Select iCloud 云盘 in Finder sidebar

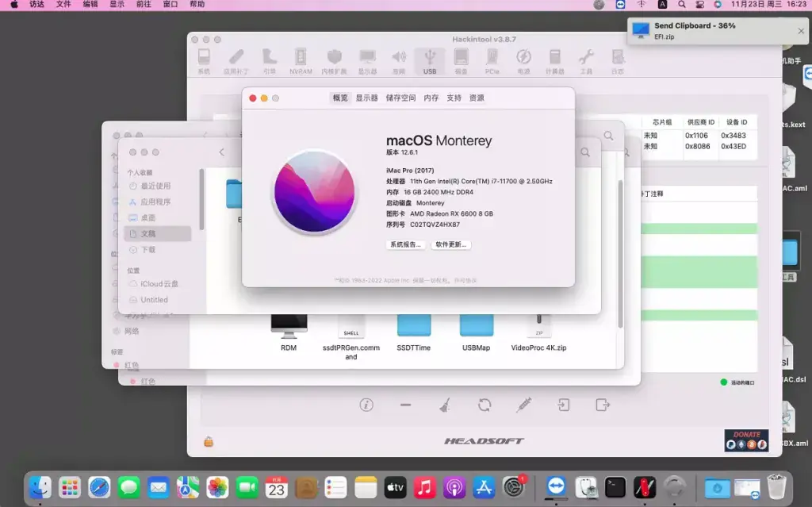(157, 284)
